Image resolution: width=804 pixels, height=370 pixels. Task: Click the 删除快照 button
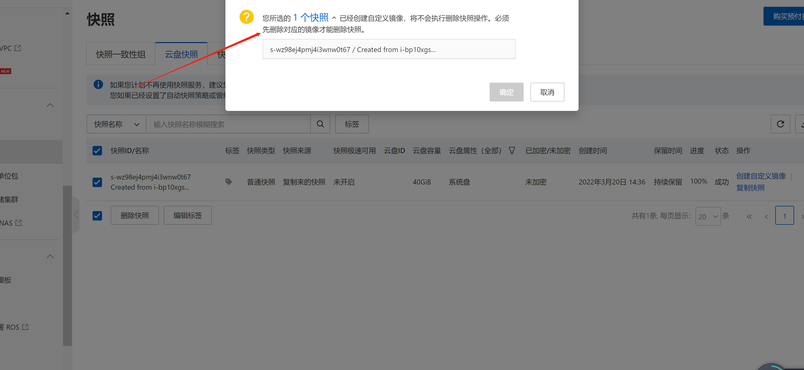tap(135, 216)
